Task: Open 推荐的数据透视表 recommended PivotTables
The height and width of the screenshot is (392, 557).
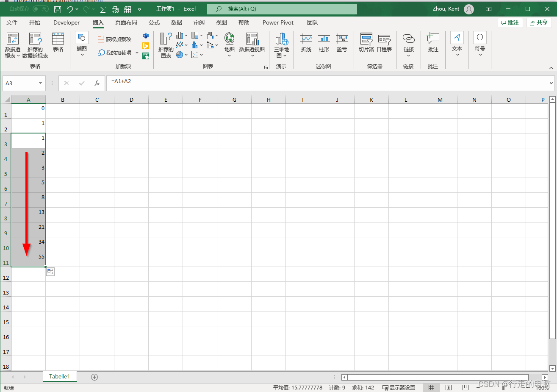Action: (x=35, y=45)
